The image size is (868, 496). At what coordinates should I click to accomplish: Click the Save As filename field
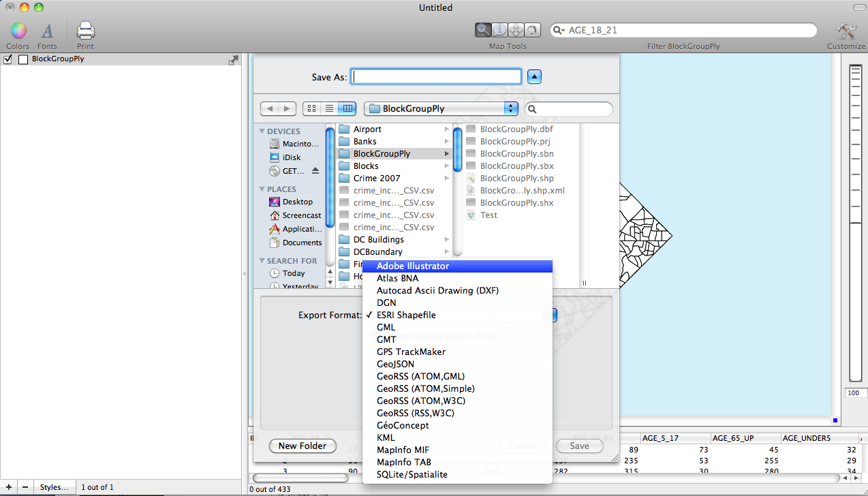pos(436,77)
